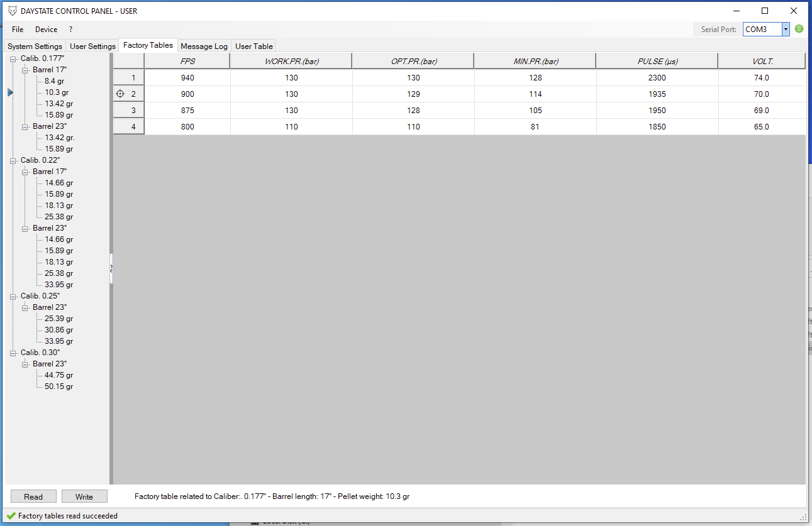Select the 8.4 gr pellet weight
The height and width of the screenshot is (526, 812).
54,81
